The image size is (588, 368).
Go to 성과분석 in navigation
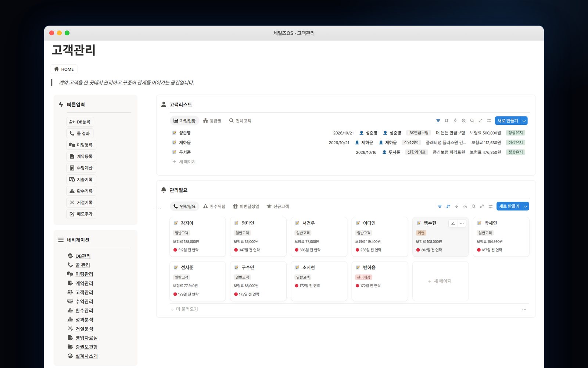click(80, 320)
